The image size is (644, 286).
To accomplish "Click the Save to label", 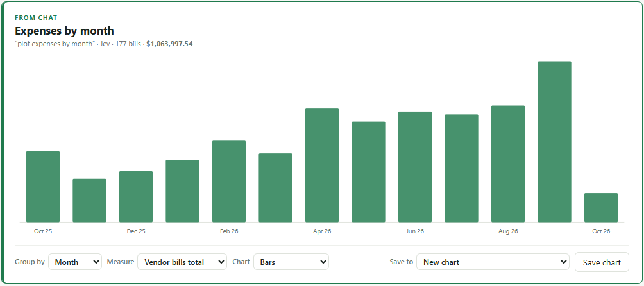I will tap(402, 262).
